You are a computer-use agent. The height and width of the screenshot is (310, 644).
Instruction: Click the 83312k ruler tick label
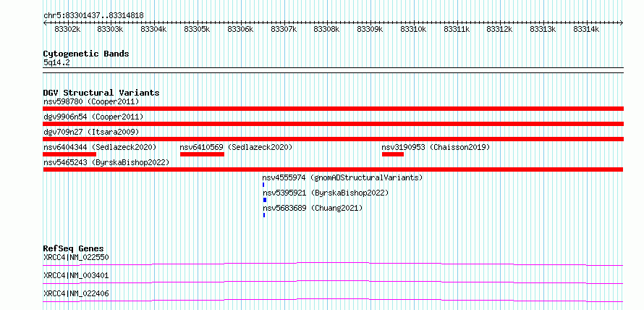(500, 29)
